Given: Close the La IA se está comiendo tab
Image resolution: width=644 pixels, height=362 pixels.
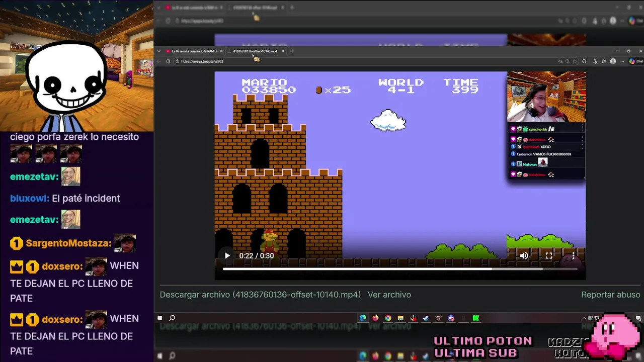Looking at the screenshot, I should point(221,51).
